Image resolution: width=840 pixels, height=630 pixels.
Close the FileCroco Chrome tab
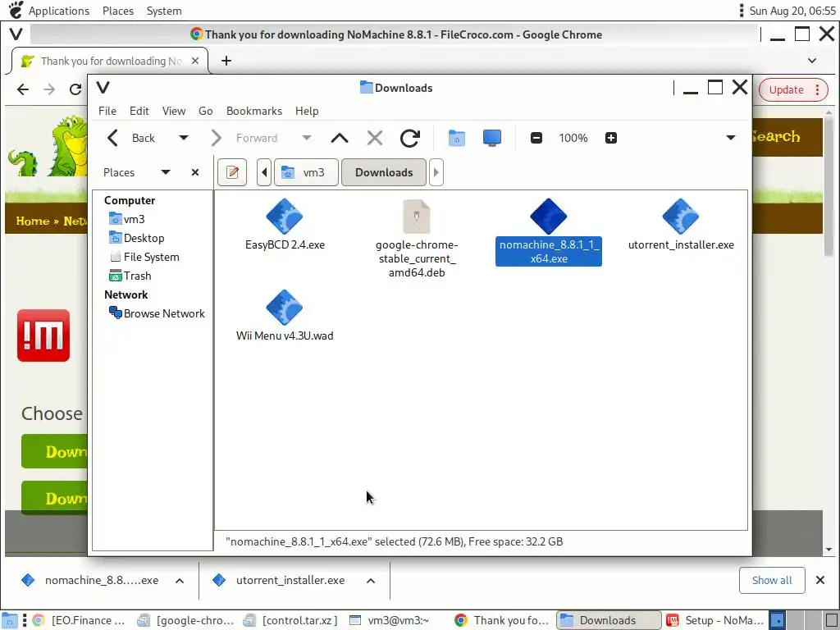pos(195,61)
